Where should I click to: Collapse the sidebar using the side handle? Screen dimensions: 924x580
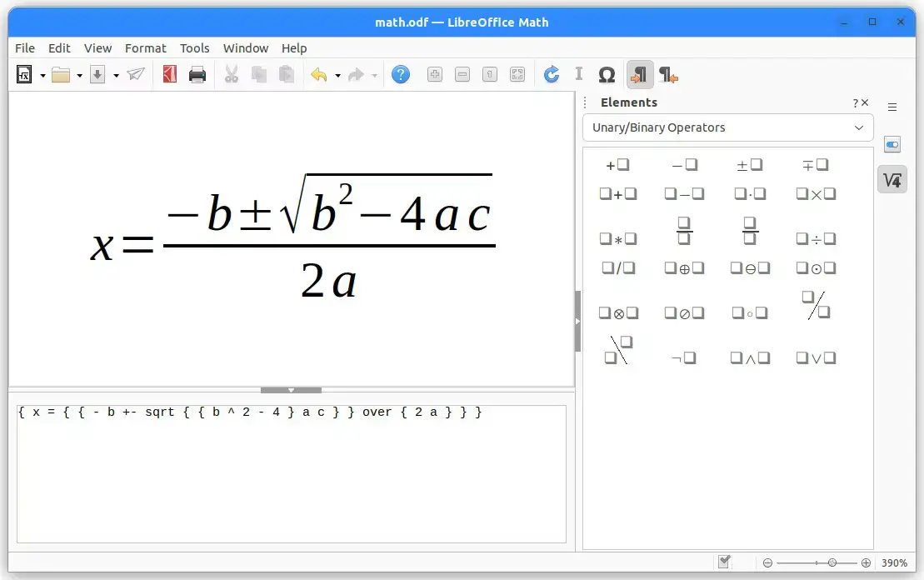[x=577, y=321]
